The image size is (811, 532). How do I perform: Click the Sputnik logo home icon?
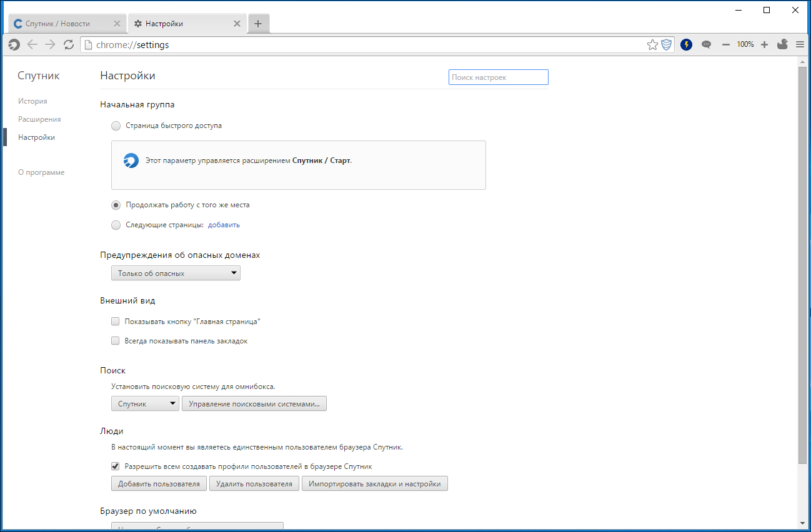pos(14,44)
